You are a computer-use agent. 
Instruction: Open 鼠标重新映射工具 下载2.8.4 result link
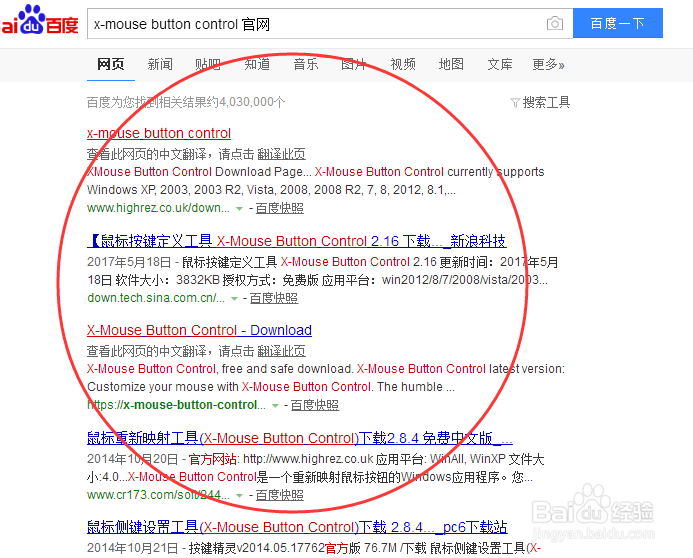tap(300, 438)
